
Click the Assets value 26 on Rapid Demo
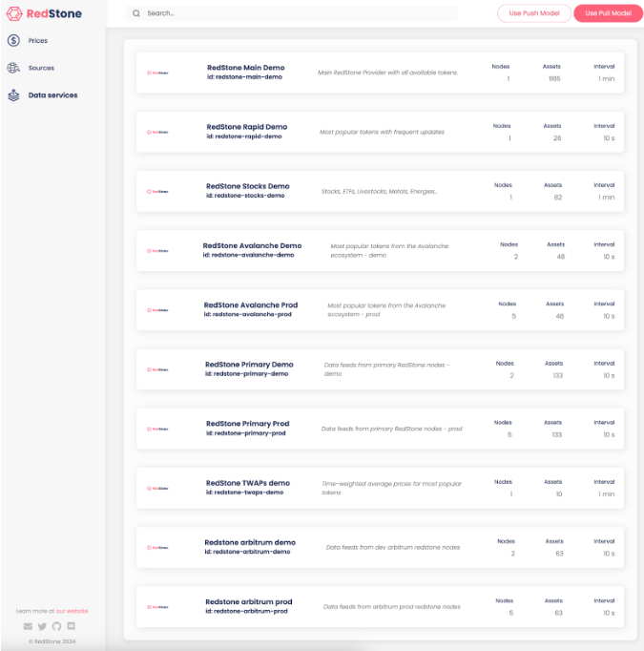coord(557,137)
